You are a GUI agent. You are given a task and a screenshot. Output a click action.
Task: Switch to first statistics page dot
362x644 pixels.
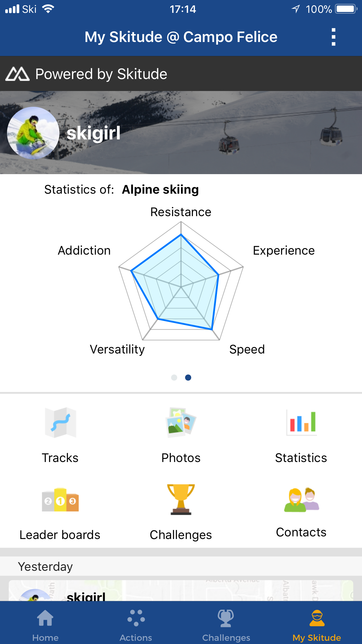174,378
